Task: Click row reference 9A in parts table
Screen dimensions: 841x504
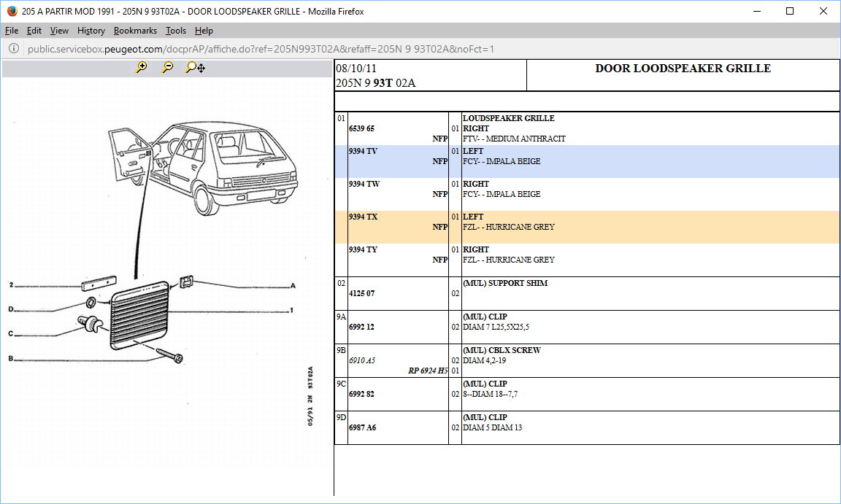Action: 341,317
